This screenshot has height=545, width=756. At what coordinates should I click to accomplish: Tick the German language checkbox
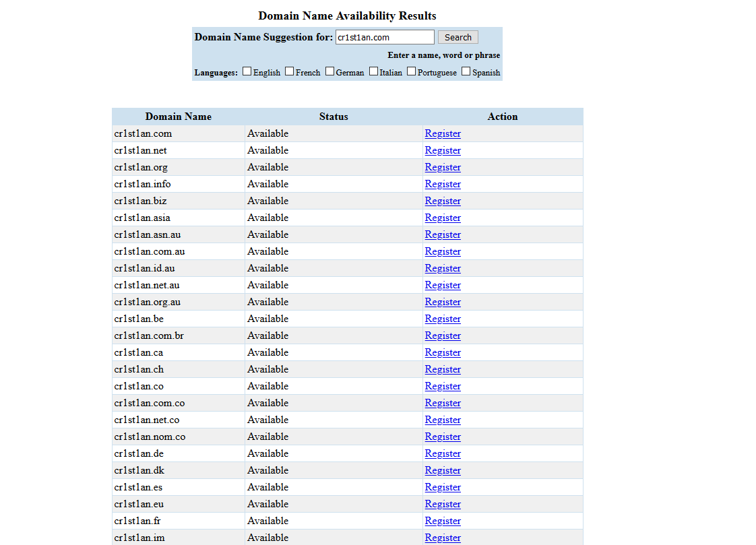329,71
